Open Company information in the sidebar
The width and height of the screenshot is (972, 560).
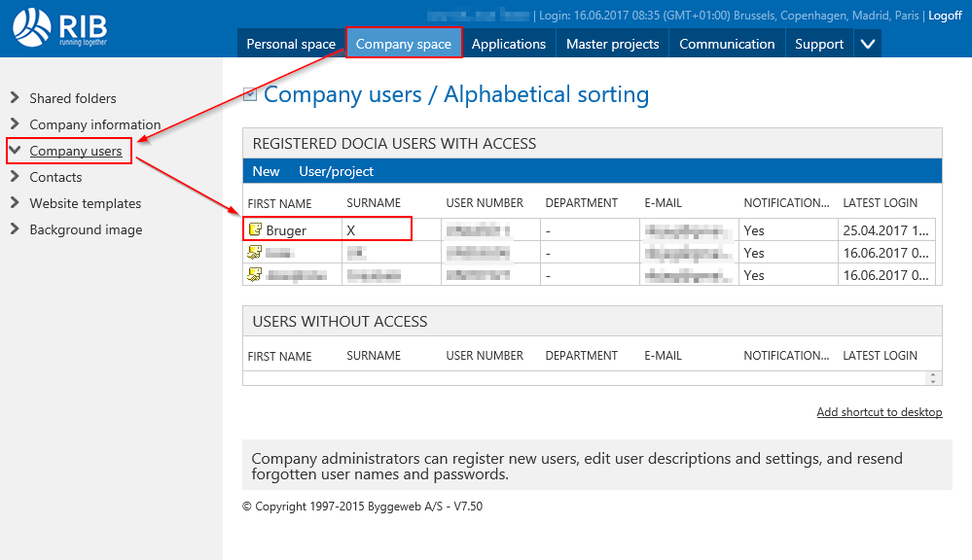tap(94, 124)
